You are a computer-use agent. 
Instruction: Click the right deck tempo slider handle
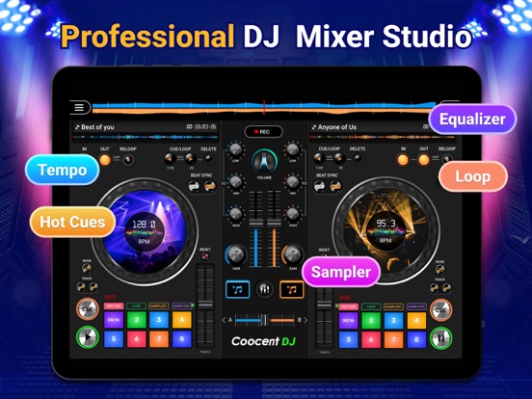(x=324, y=305)
